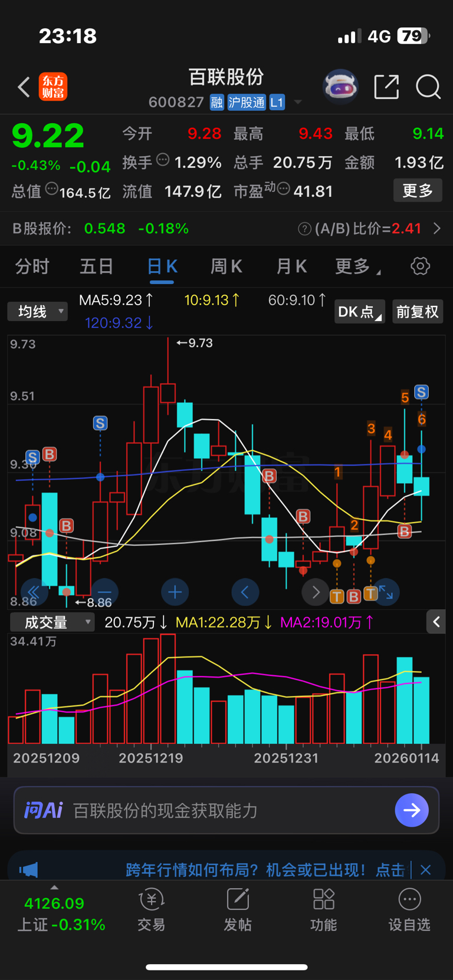Switch to 月K tab
The width and height of the screenshot is (453, 980).
[291, 266]
